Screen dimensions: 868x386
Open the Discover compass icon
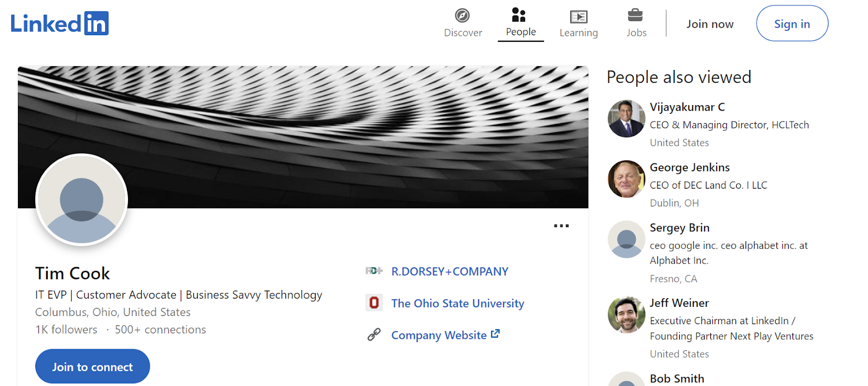[x=462, y=15]
